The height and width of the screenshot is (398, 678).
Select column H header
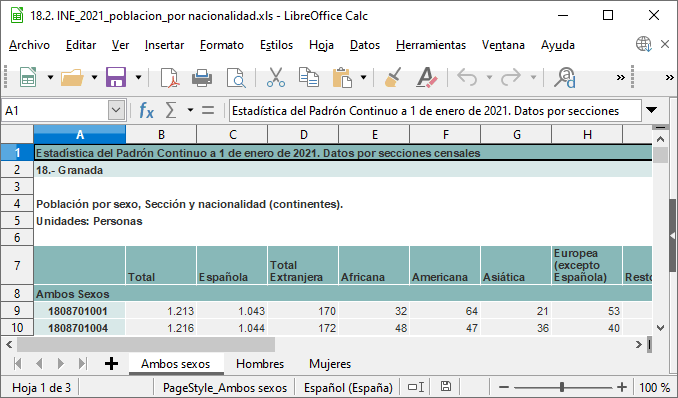click(587, 135)
